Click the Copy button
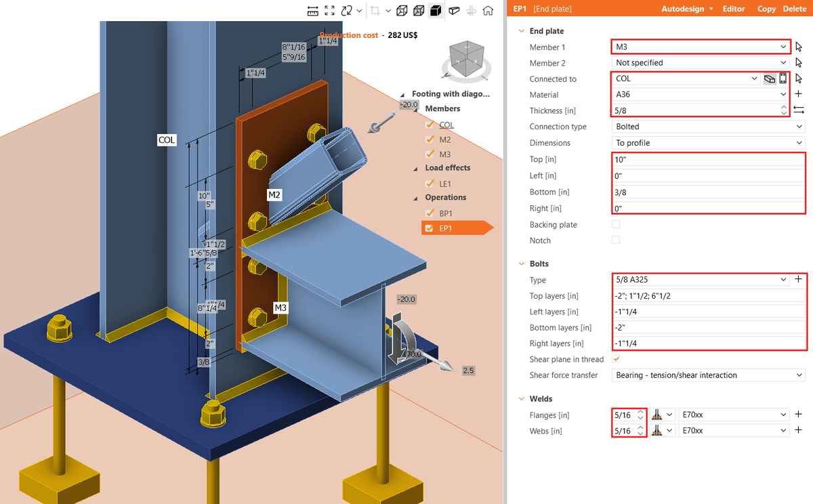The height and width of the screenshot is (504, 813). tap(766, 9)
